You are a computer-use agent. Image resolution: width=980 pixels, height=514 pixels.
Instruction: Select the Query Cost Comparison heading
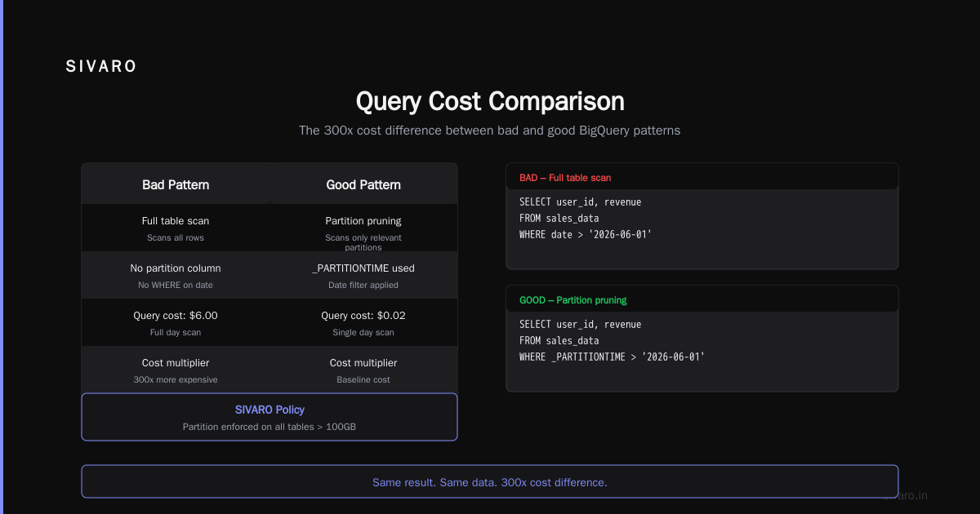pyautogui.click(x=490, y=101)
